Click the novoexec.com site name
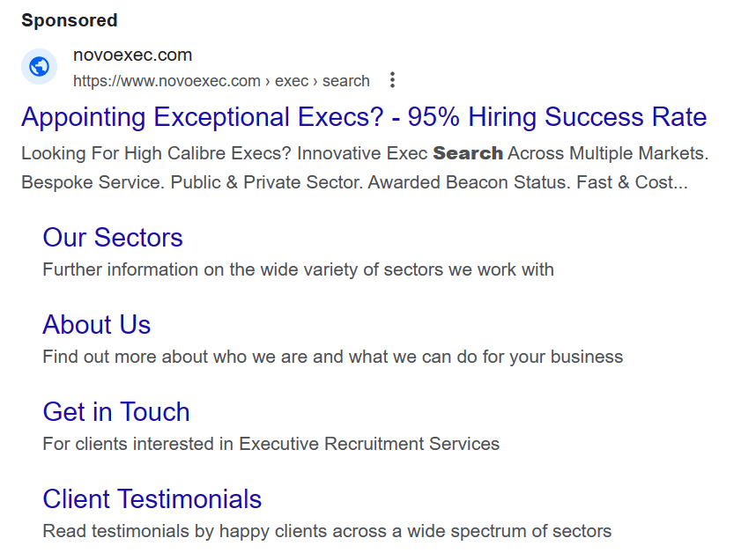 pyautogui.click(x=132, y=55)
